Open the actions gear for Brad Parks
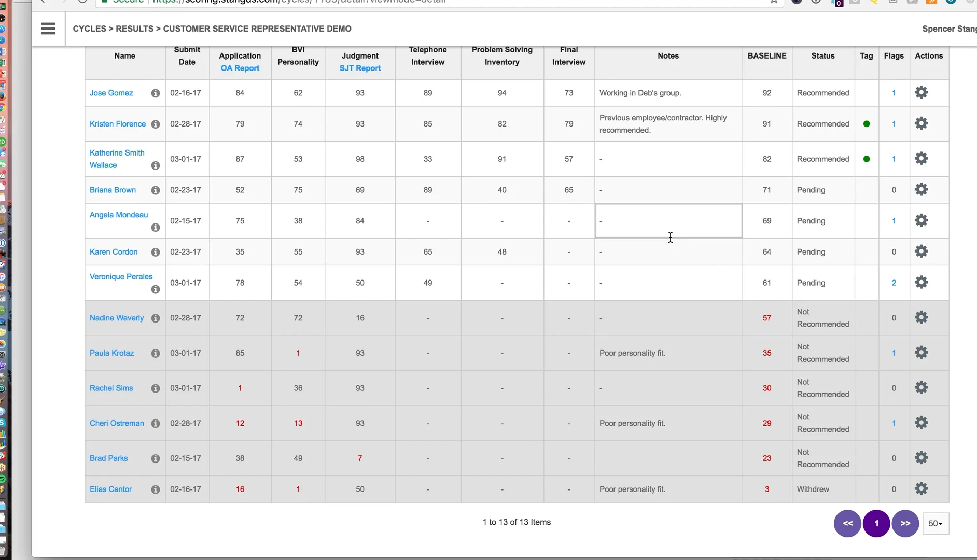Viewport: 977px width, 560px height. tap(921, 458)
